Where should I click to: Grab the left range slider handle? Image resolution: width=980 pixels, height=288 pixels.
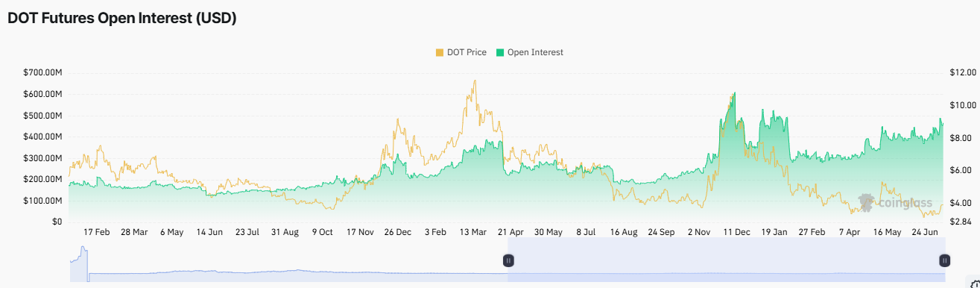pyautogui.click(x=508, y=260)
